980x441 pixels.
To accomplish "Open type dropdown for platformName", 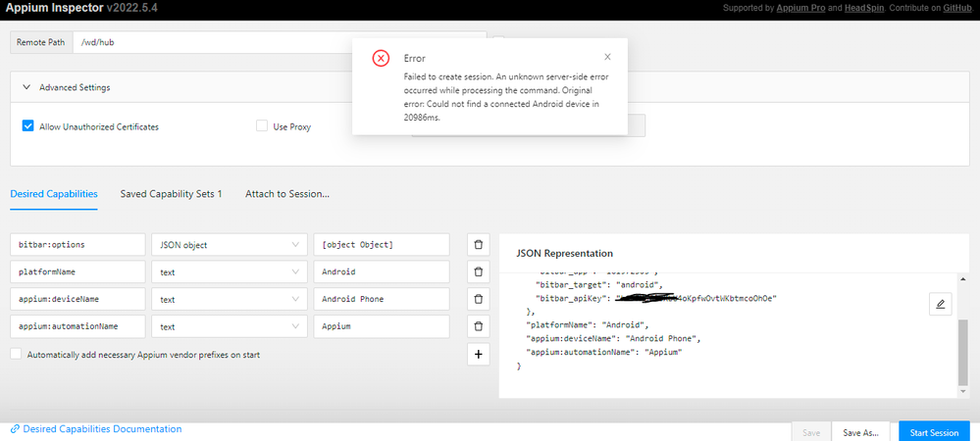I will (x=228, y=271).
